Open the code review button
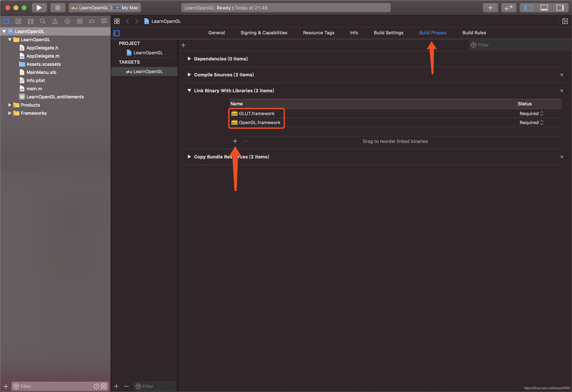The height and width of the screenshot is (392, 572). (x=508, y=8)
